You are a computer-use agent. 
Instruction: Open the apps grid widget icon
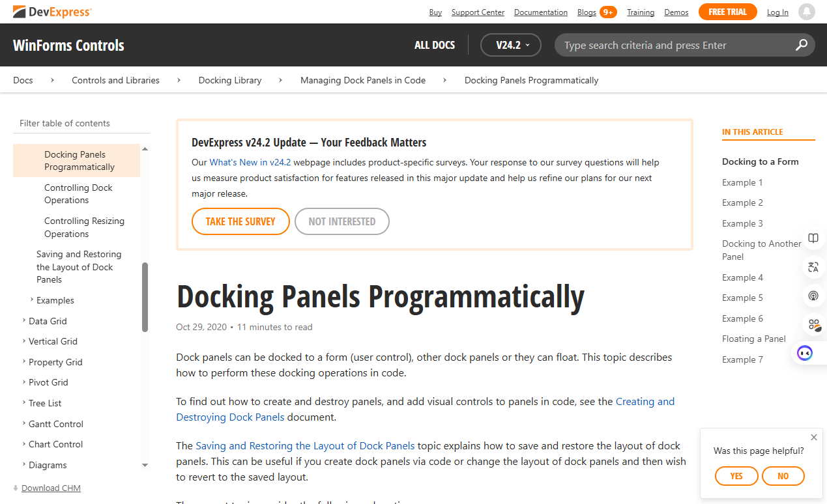click(813, 324)
